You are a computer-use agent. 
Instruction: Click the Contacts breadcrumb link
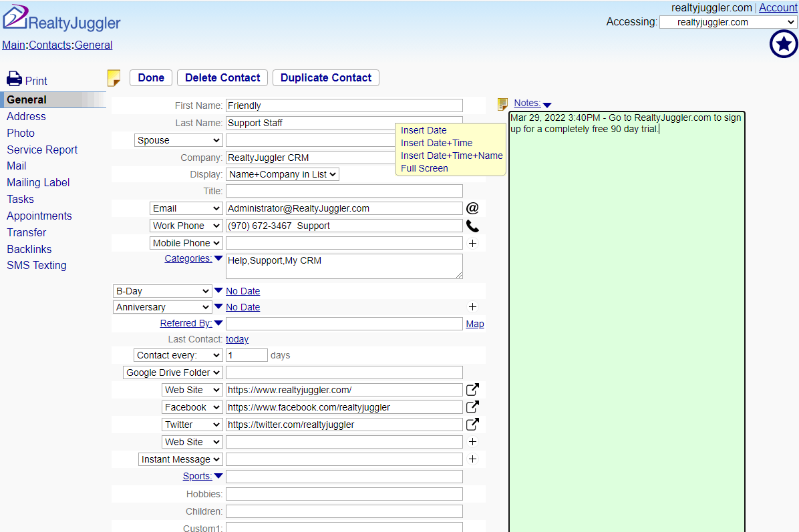(50, 45)
